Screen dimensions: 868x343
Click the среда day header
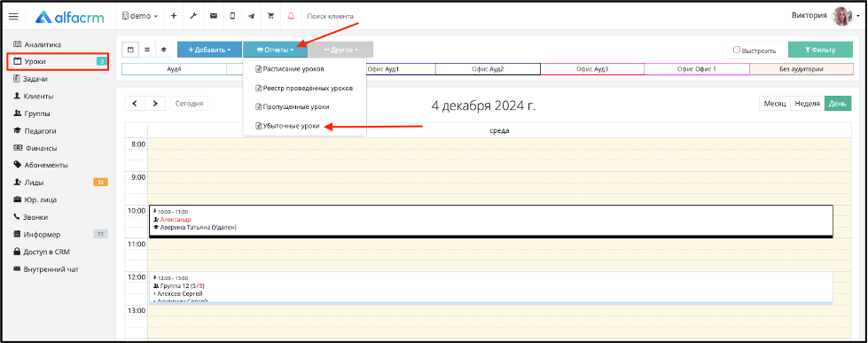tap(499, 130)
